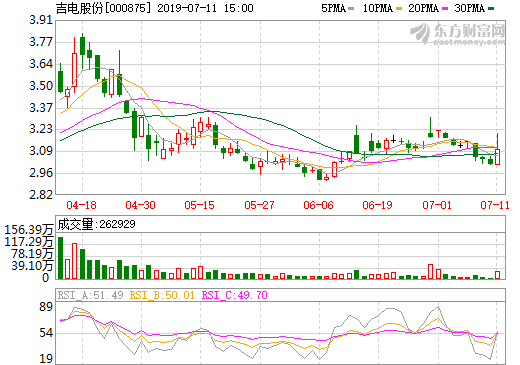Click the stock title 吉电股份[000875]
The image size is (520, 365).
(x=103, y=8)
